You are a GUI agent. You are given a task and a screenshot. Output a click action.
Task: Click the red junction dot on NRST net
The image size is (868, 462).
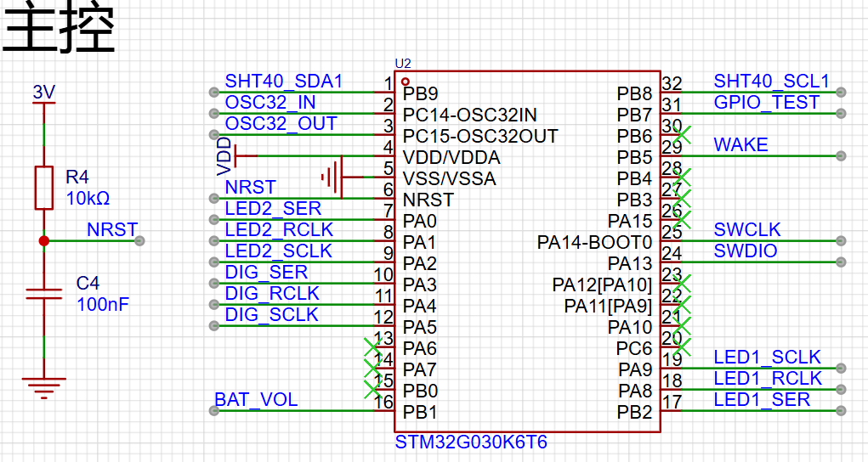pyautogui.click(x=43, y=240)
